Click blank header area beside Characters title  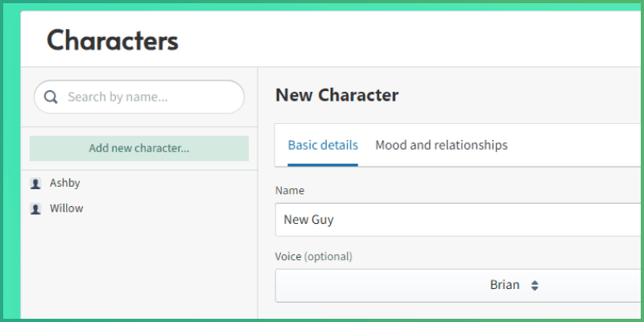point(402,40)
